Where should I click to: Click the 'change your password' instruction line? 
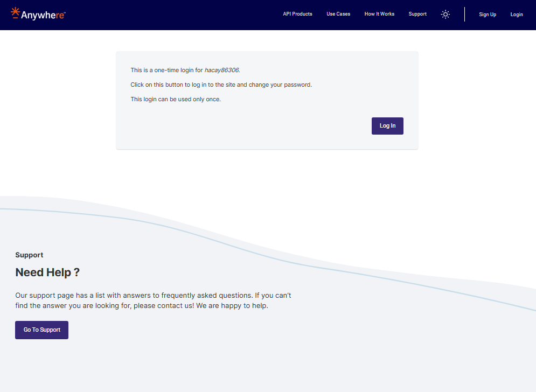point(221,85)
